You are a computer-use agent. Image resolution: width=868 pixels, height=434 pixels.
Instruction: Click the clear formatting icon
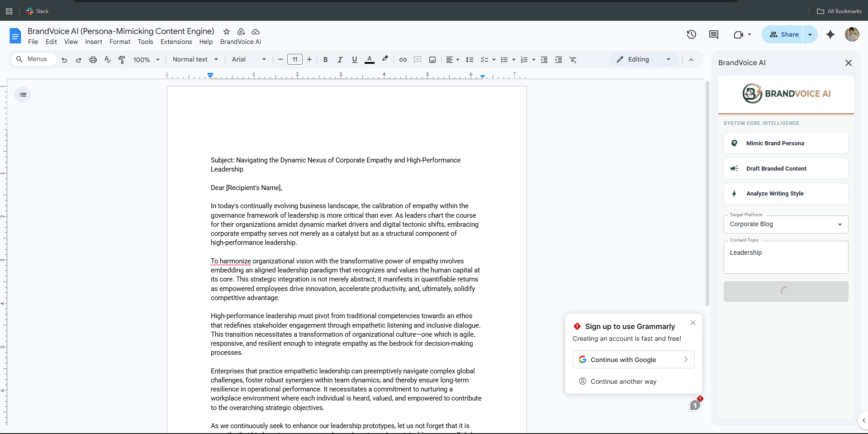[573, 60]
